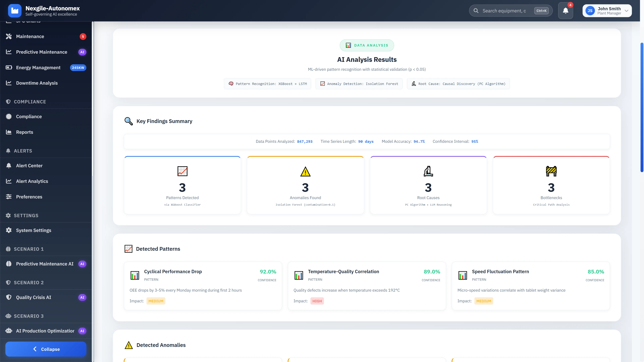Click the AI Production Optimization robot icon

point(9,330)
